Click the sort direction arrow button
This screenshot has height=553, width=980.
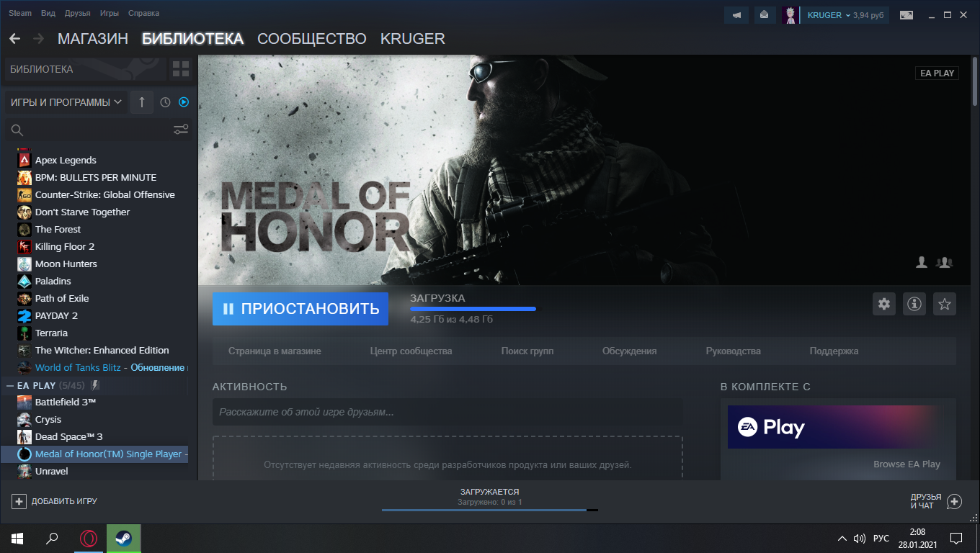[x=142, y=102]
